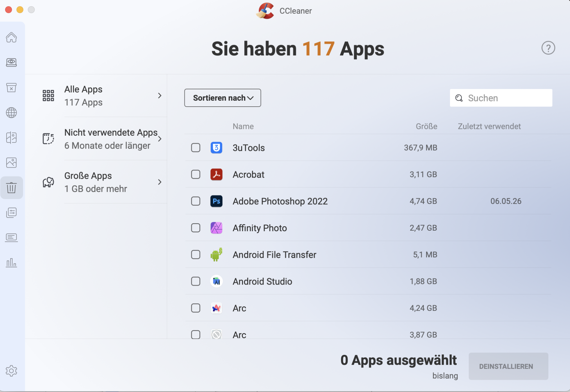Viewport: 570px width, 392px height.
Task: Click the Zuletzt verwendet column header
Action: [x=489, y=126]
